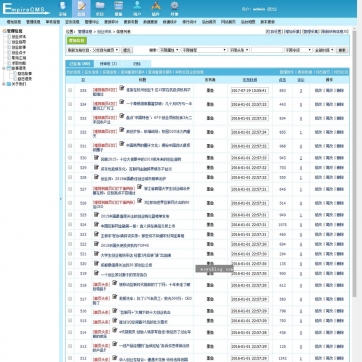
Task: Click the green Add Information button
Action: 77,41
